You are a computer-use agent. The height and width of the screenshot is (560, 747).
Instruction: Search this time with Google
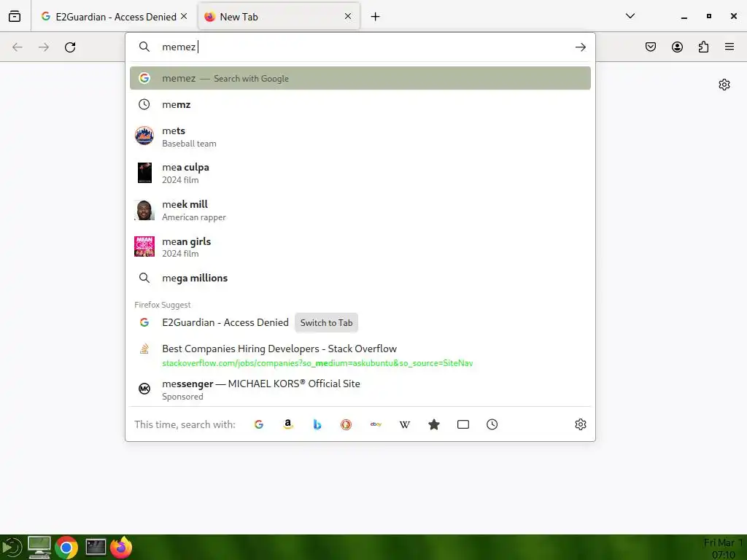tap(259, 424)
